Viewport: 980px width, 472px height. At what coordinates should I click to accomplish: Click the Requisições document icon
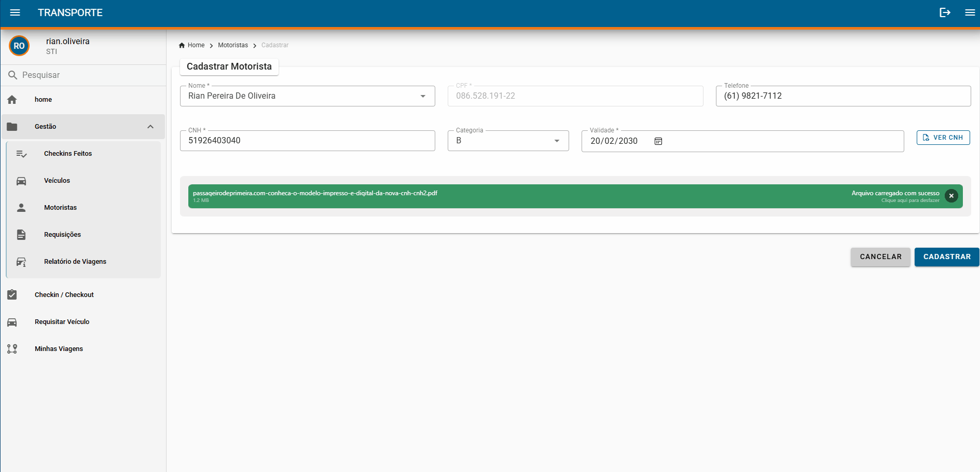(21, 235)
